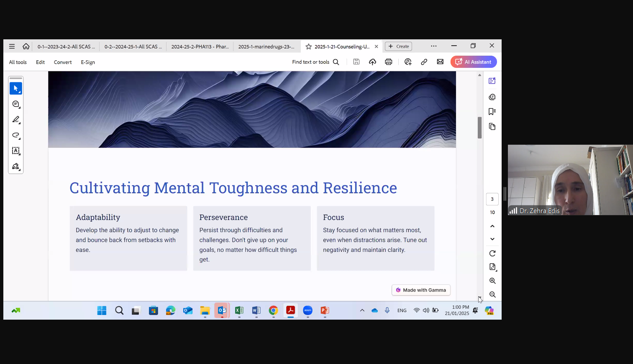This screenshot has width=633, height=364.
Task: Click the vertical scrollbar thumb
Action: click(479, 128)
